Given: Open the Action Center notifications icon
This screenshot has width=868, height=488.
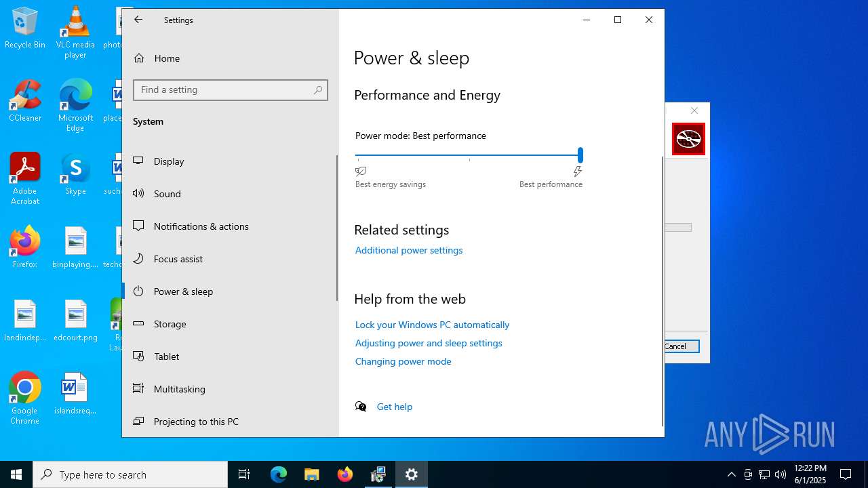Looking at the screenshot, I should (x=846, y=474).
